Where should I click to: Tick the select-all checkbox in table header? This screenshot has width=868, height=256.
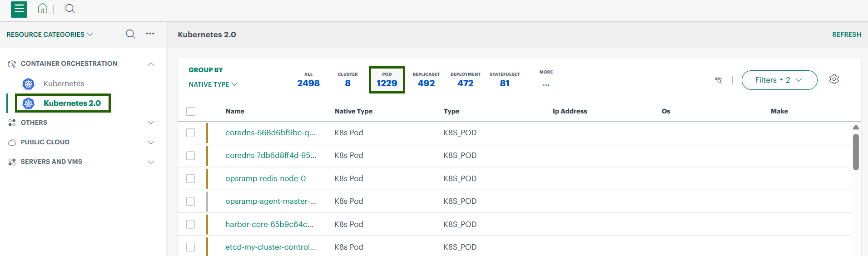tap(191, 111)
